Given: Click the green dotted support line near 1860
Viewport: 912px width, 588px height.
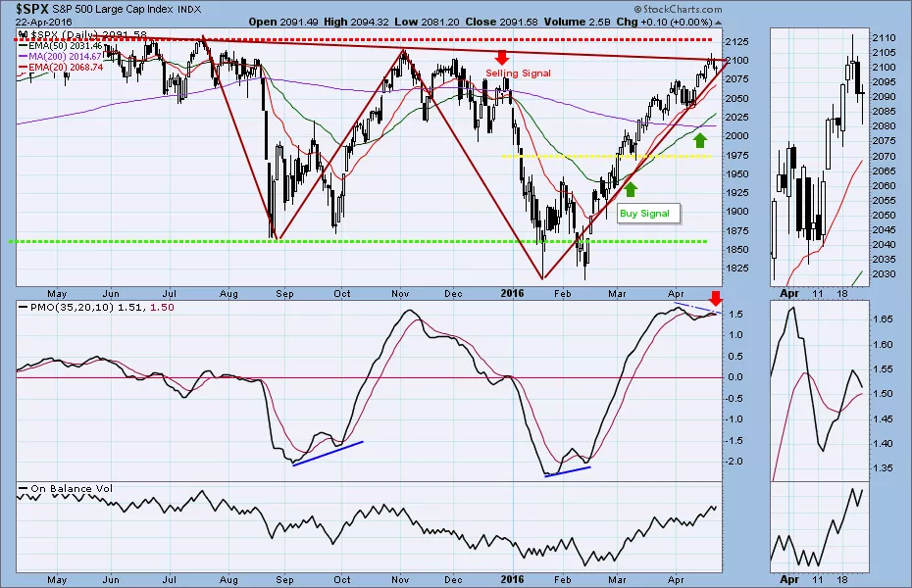Looking at the screenshot, I should (294, 241).
